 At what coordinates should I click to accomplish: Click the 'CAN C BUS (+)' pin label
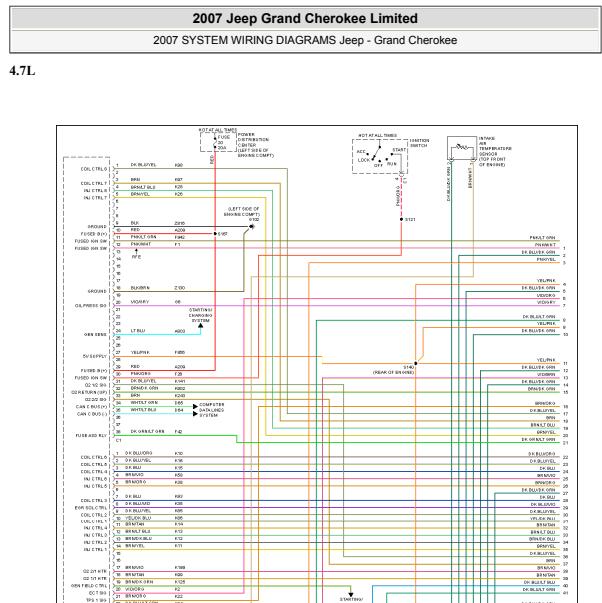[92, 407]
